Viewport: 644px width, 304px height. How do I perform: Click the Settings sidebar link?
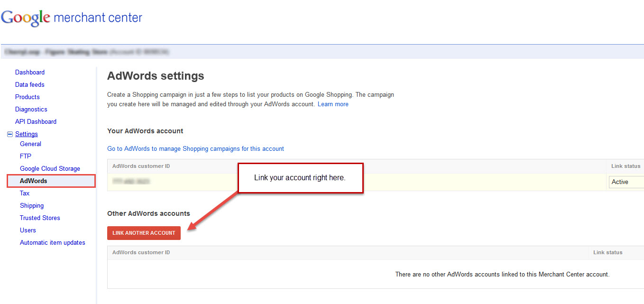coord(27,134)
